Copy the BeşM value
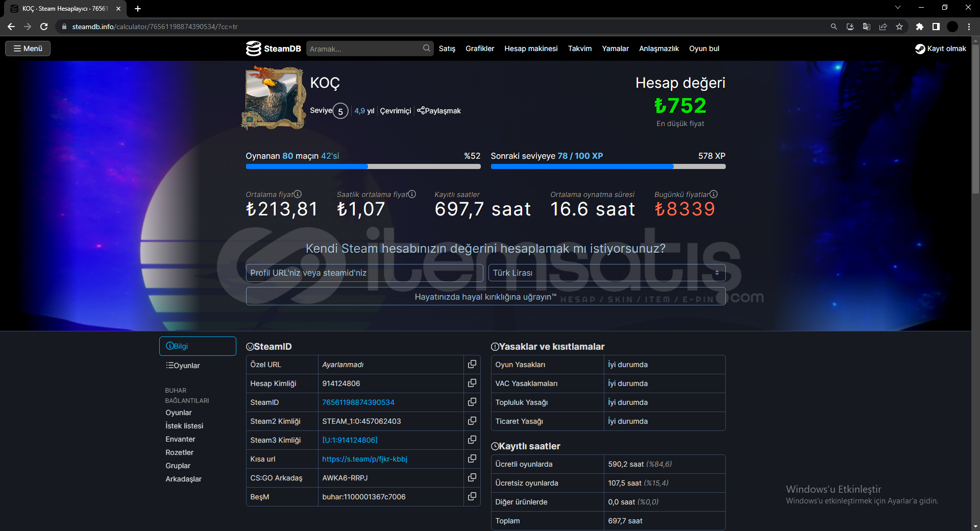 [x=472, y=496]
